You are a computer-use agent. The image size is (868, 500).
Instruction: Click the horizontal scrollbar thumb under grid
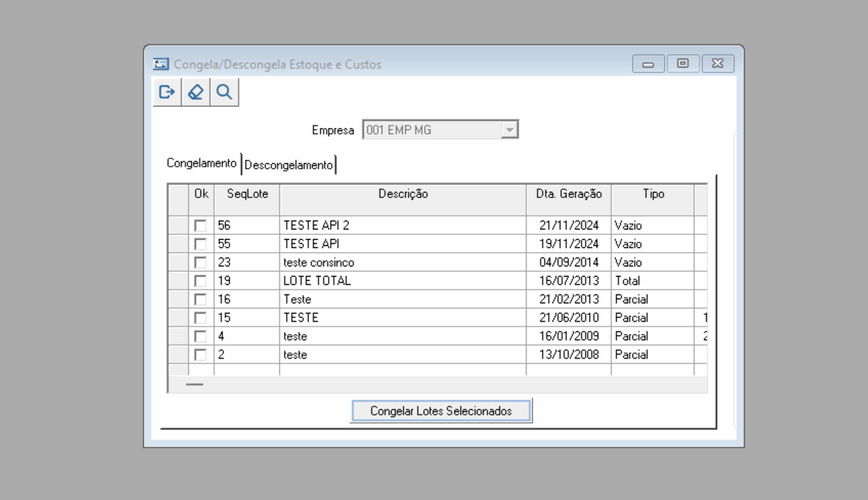click(x=194, y=385)
